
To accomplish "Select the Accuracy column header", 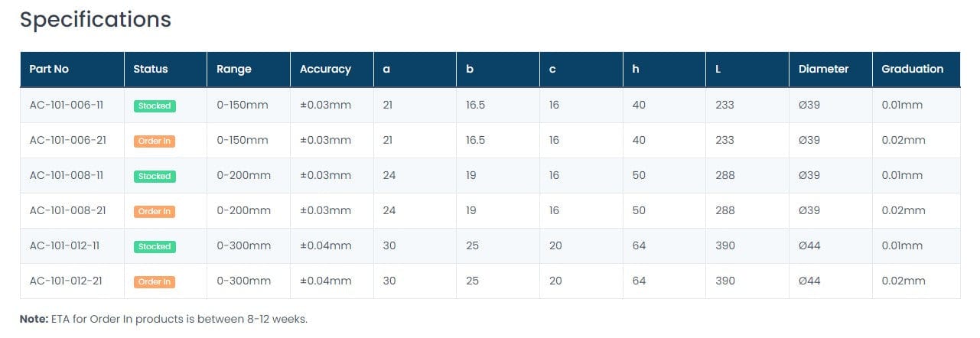I will tap(325, 69).
